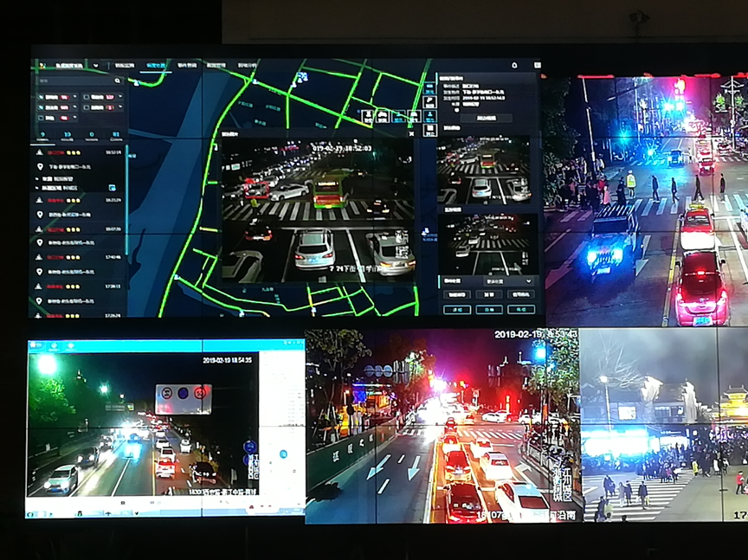
Task: Open the dropdown arrow next to first filter
Action: click(74, 97)
